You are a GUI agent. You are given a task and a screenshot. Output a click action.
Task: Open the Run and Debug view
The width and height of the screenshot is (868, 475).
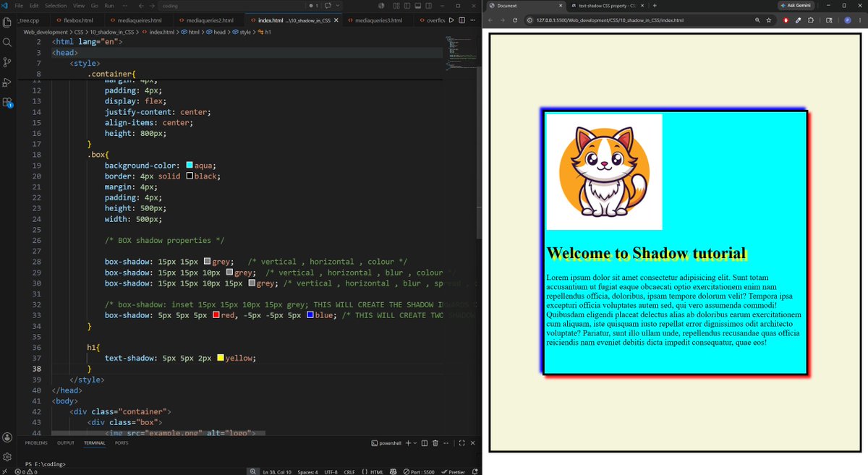point(7,82)
